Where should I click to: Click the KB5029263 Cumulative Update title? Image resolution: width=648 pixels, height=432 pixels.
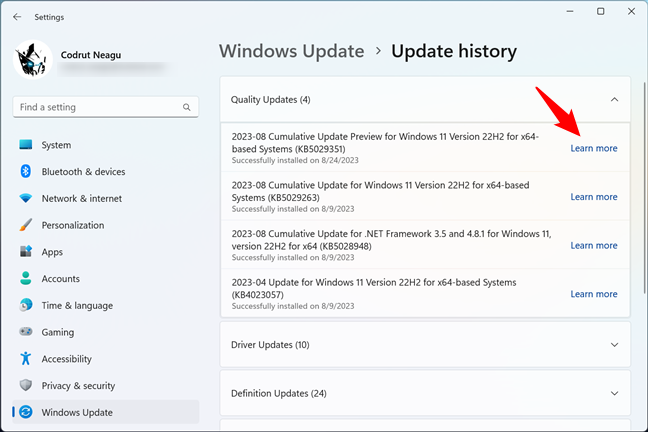pyautogui.click(x=380, y=191)
